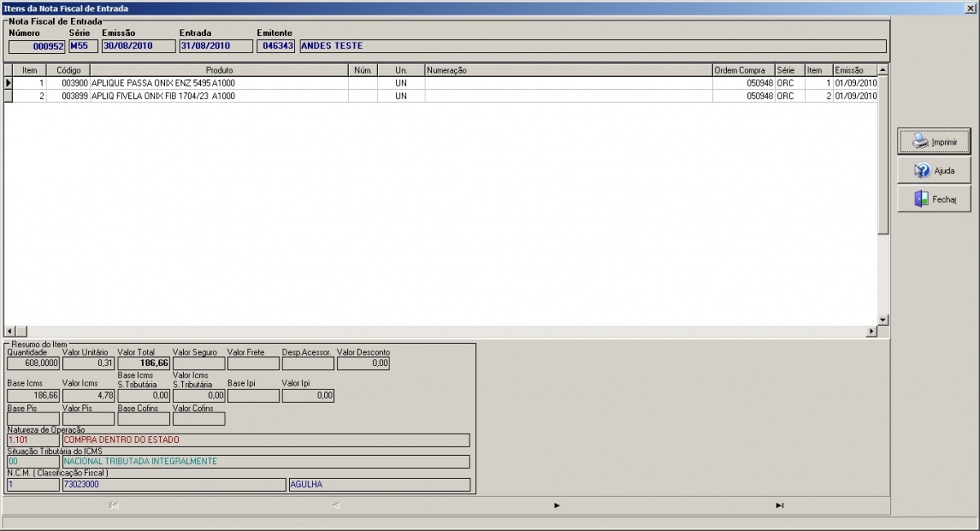This screenshot has height=531, width=980.
Task: Click COMPRA DENTRO DO ESTADO field
Action: 266,440
